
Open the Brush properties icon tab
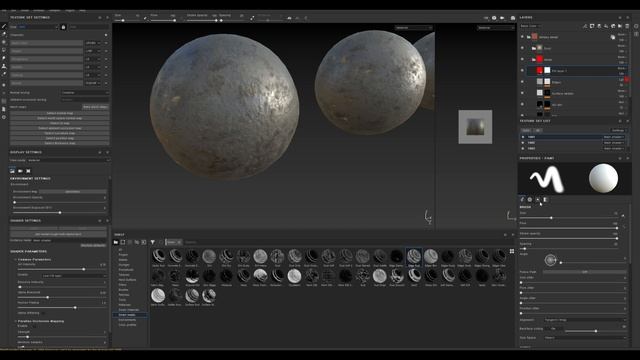[522, 200]
